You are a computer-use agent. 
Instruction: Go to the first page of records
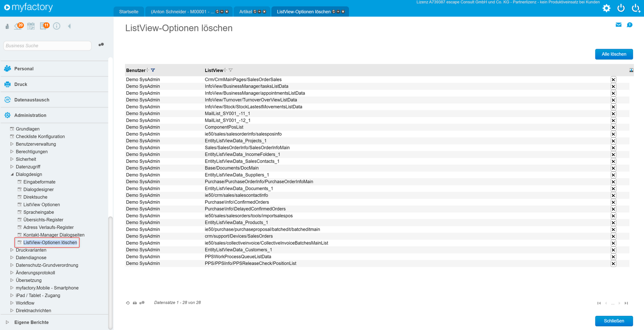point(599,303)
